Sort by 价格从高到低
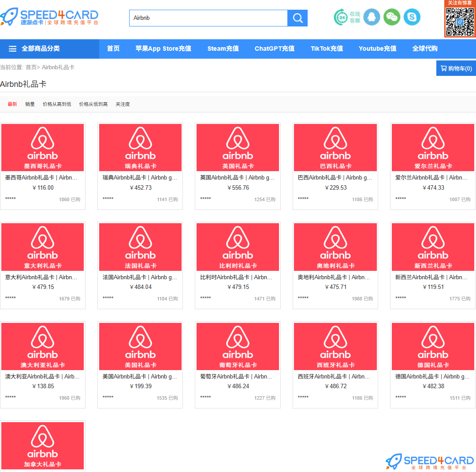The height and width of the screenshot is (472, 476). coord(57,104)
